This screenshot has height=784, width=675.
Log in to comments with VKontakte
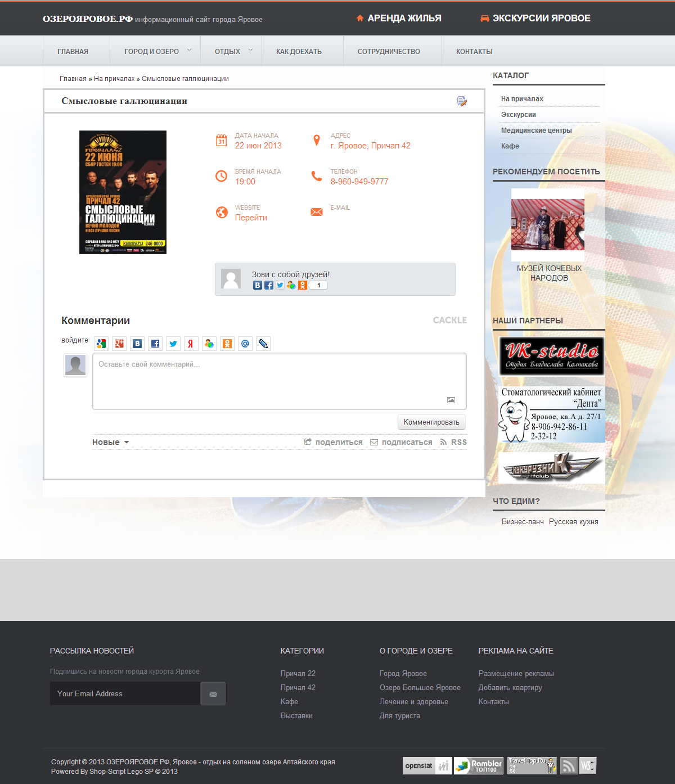(137, 344)
